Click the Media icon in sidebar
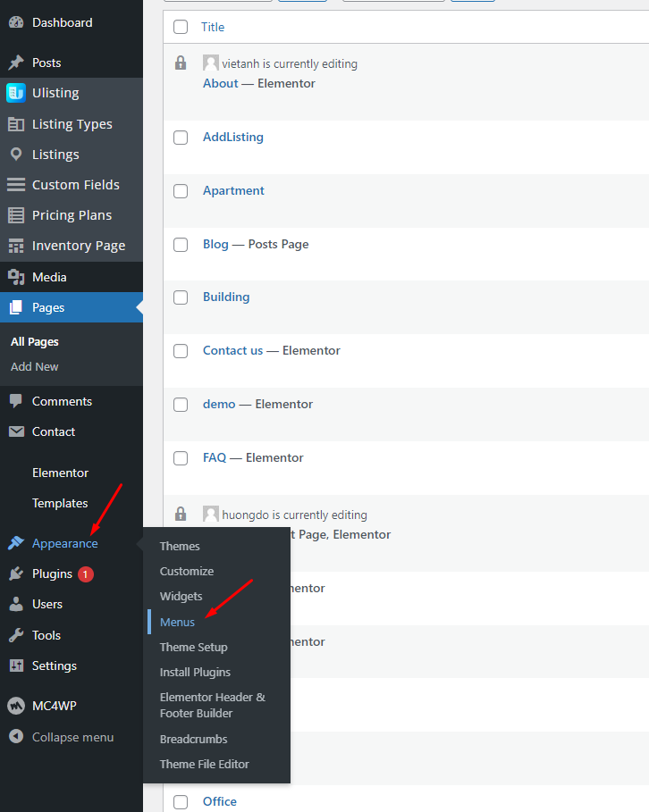649x812 pixels. click(15, 277)
